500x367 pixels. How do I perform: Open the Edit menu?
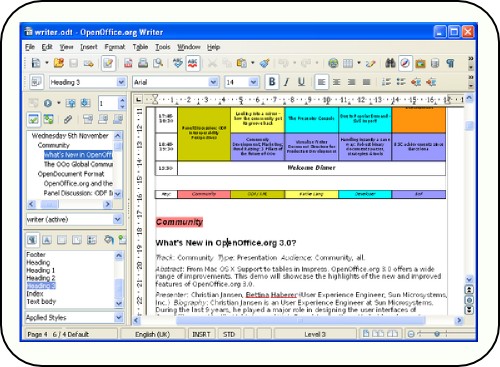[x=47, y=47]
